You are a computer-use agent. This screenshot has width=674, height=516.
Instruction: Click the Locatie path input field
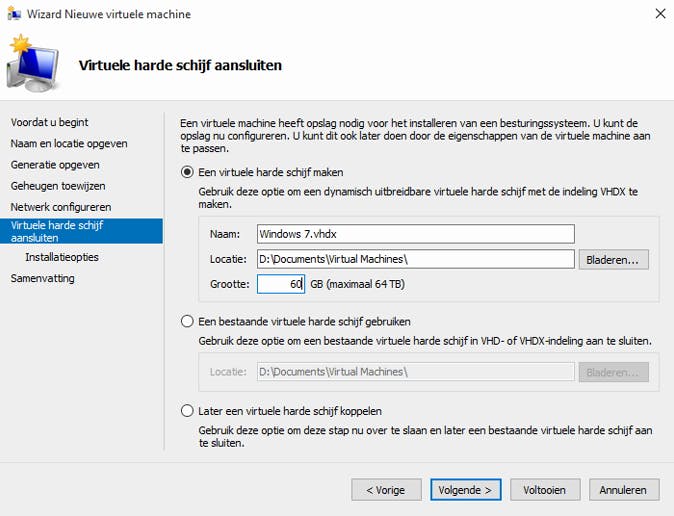click(x=415, y=259)
